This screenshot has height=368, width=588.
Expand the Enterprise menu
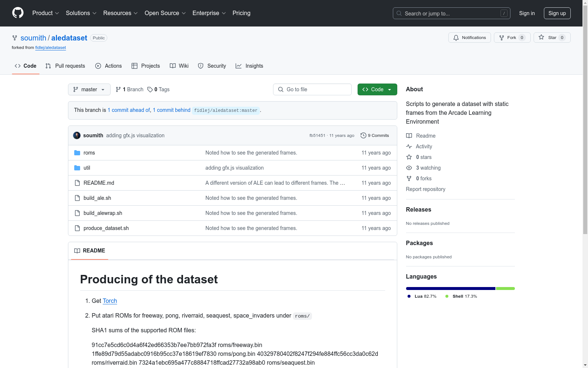point(209,13)
